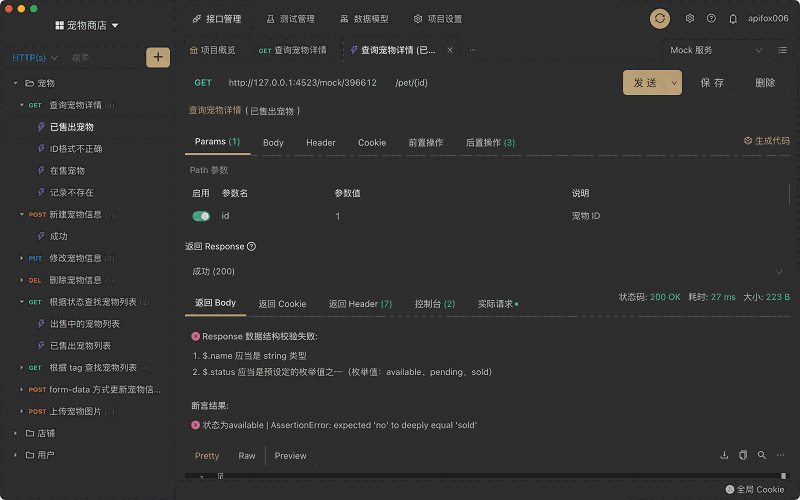Viewport: 800px width, 500px height.
Task: Click the plus button to add new item
Action: 158,57
